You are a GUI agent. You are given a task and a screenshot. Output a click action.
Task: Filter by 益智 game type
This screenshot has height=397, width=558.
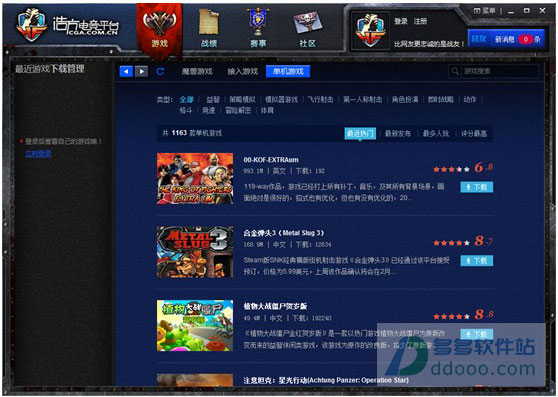[213, 100]
